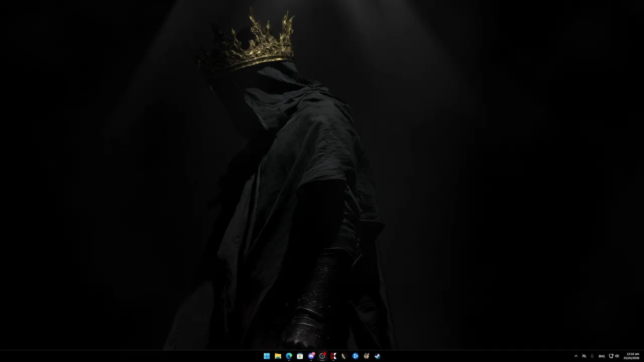Show hidden system tray icons
This screenshot has width=644, height=362.
point(576,356)
